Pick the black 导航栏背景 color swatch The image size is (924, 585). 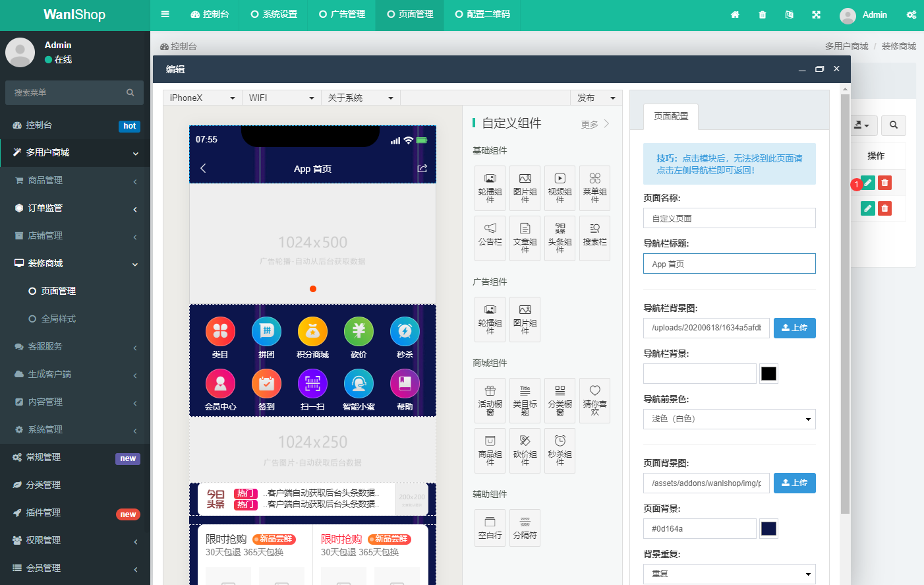tap(768, 374)
